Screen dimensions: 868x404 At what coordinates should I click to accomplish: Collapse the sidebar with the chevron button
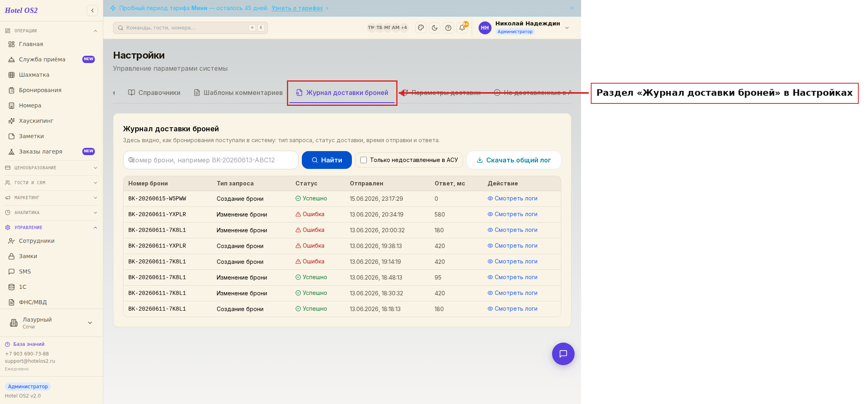[x=92, y=11]
